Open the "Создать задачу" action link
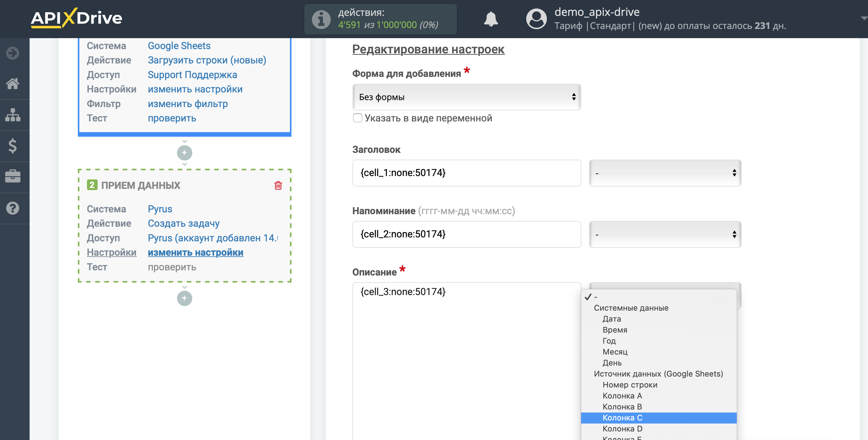This screenshot has height=440, width=868. tap(184, 223)
